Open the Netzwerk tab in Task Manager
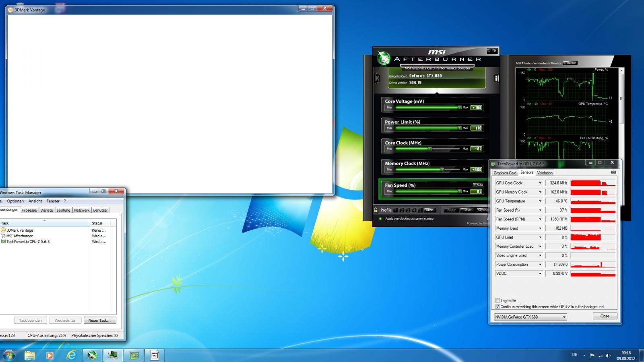644x362 pixels. (x=82, y=210)
